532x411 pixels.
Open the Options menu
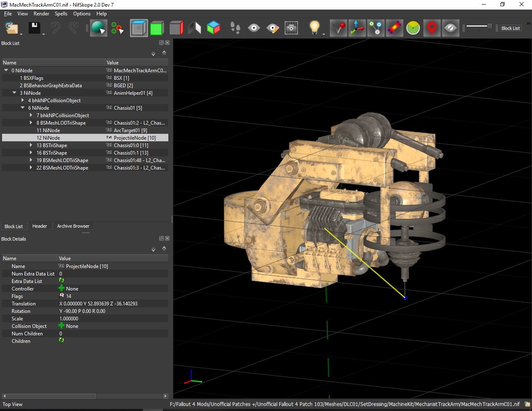pyautogui.click(x=82, y=13)
